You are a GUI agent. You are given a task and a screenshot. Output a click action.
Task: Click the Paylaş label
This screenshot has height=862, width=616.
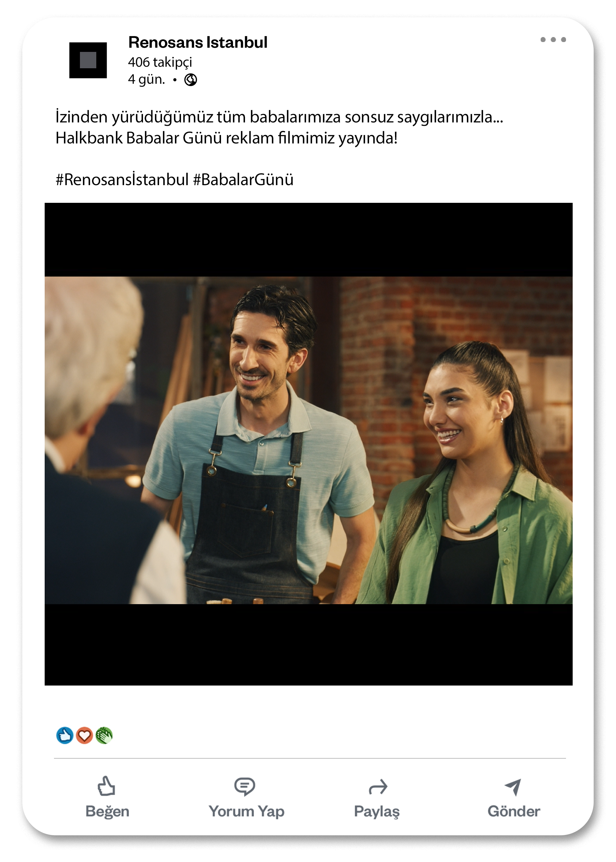(x=377, y=812)
